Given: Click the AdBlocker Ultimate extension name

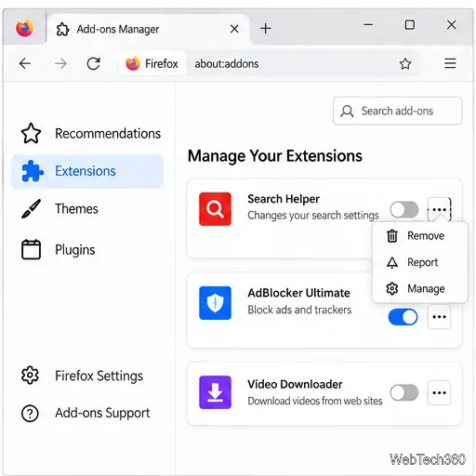Looking at the screenshot, I should click(x=298, y=293).
